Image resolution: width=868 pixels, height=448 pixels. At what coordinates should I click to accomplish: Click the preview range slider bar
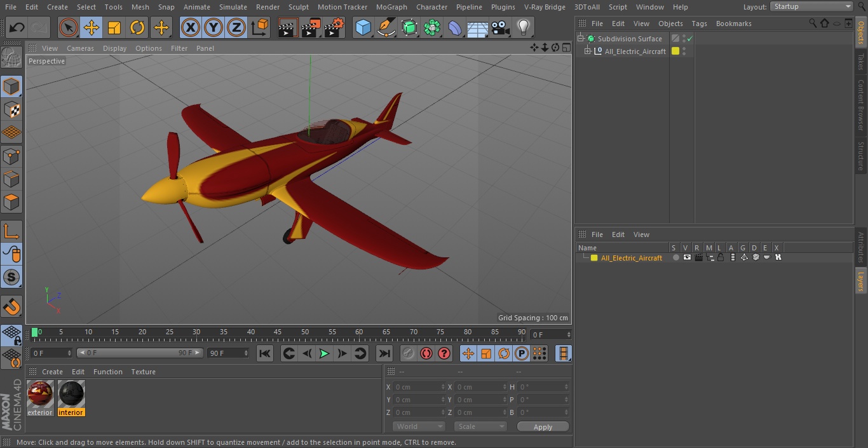click(140, 353)
